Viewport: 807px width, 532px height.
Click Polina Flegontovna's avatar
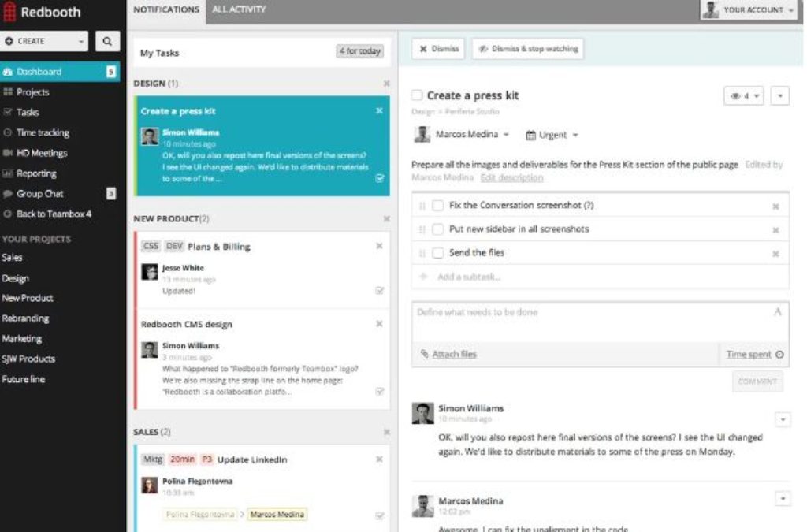[150, 485]
